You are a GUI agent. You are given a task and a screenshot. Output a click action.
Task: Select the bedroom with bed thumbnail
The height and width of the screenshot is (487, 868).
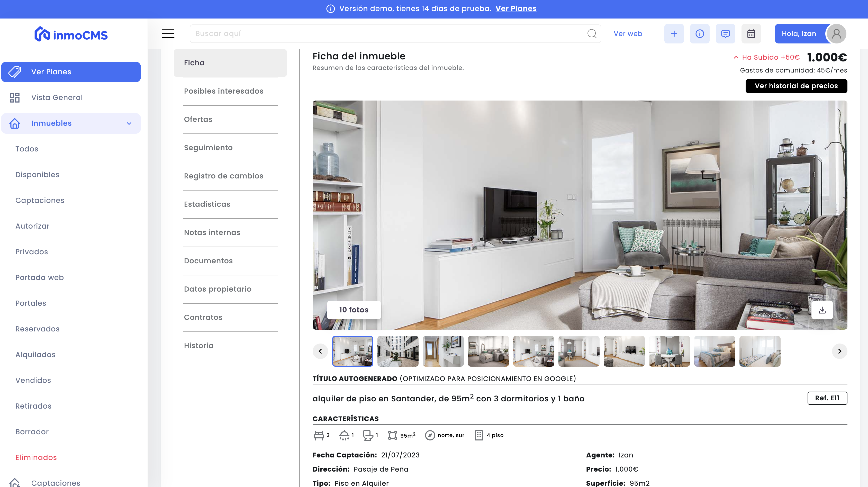[715, 351]
